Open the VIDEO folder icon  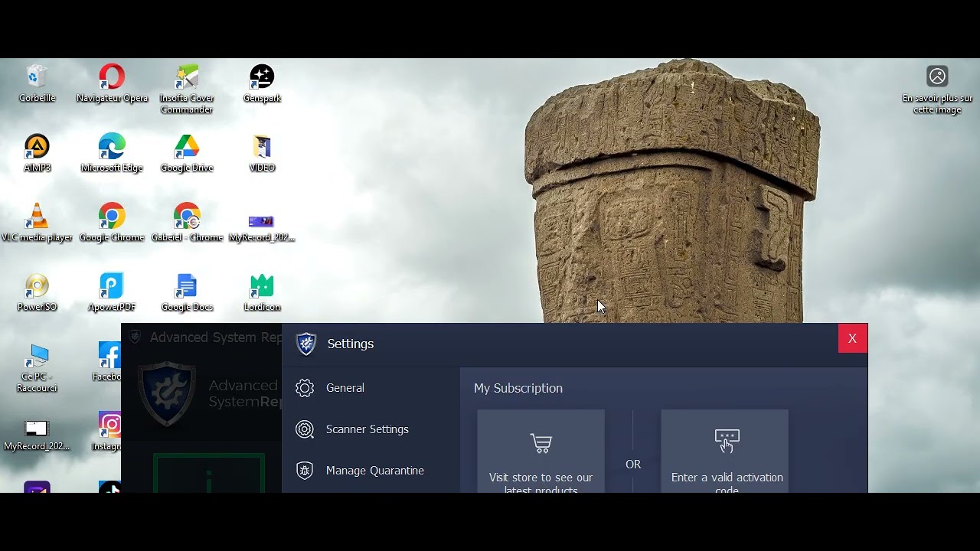point(262,152)
